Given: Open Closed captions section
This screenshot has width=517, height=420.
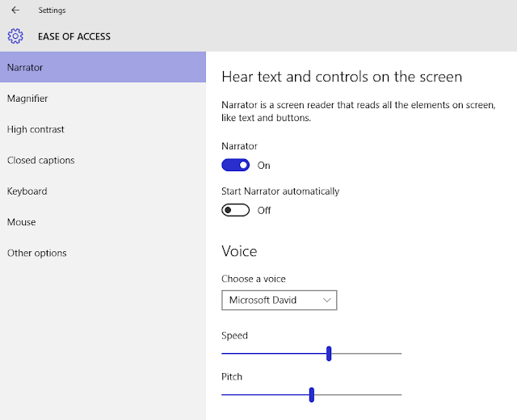Looking at the screenshot, I should [x=40, y=160].
